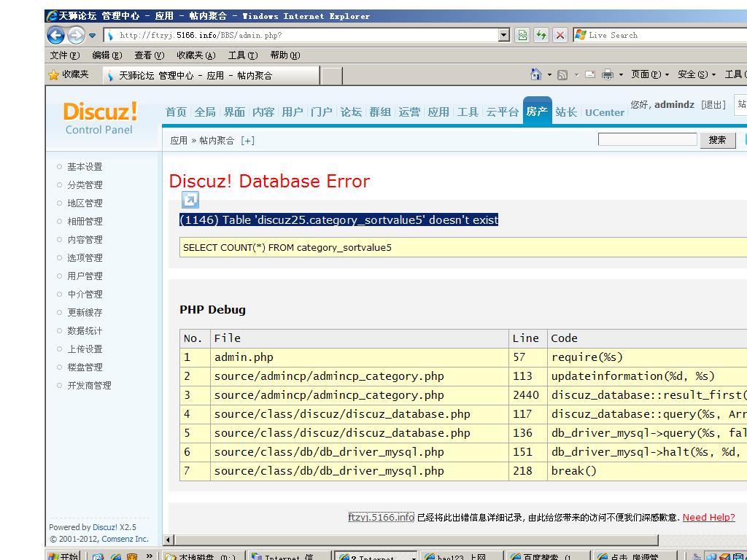Viewport: 747px width, 560px height.
Task: Expand the Home icon dropdown arrow
Action: [x=549, y=75]
